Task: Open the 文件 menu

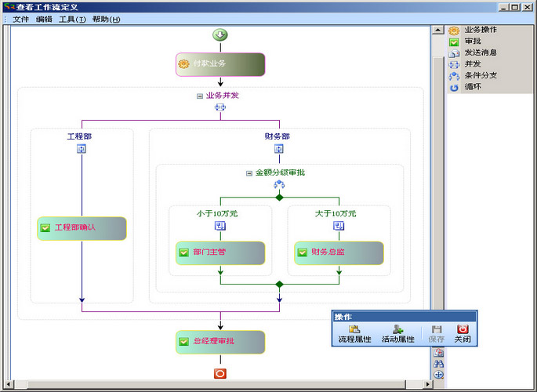Action: pyautogui.click(x=20, y=19)
